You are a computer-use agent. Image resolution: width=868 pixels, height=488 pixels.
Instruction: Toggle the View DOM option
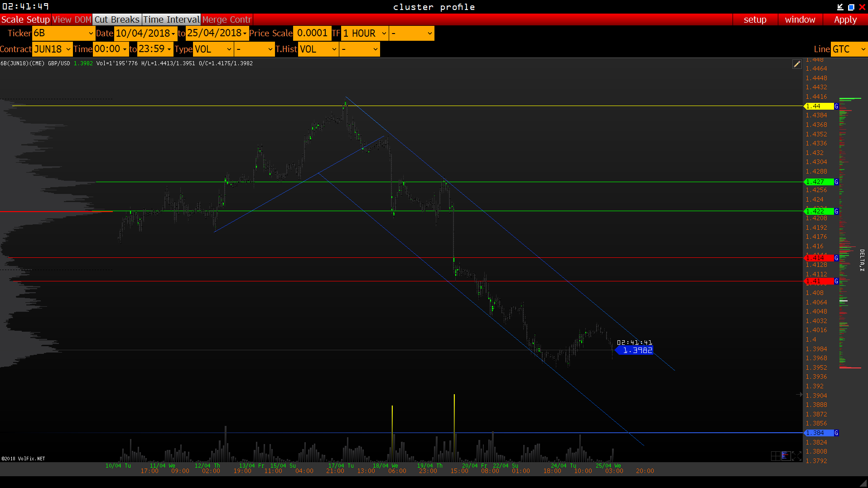[x=72, y=19]
